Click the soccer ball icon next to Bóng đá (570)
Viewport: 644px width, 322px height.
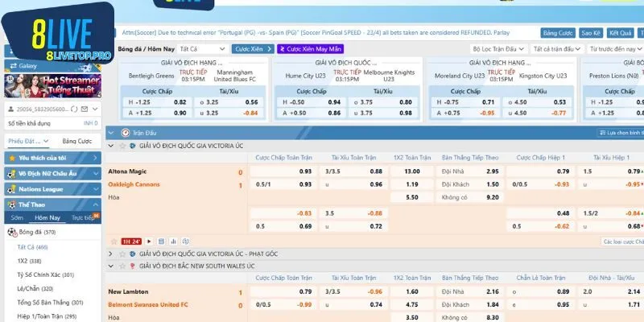pos(12,232)
